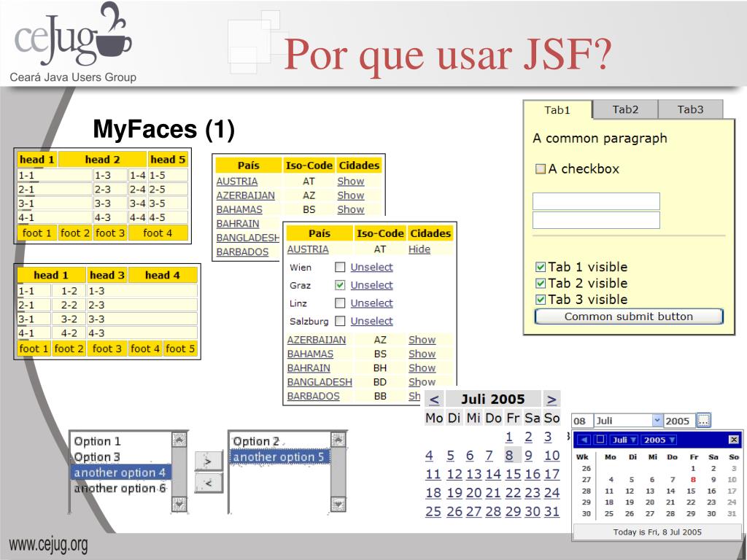This screenshot has width=747, height=560.
Task: Open the Juli dropdown in popup calendar header
Action: coord(624,440)
